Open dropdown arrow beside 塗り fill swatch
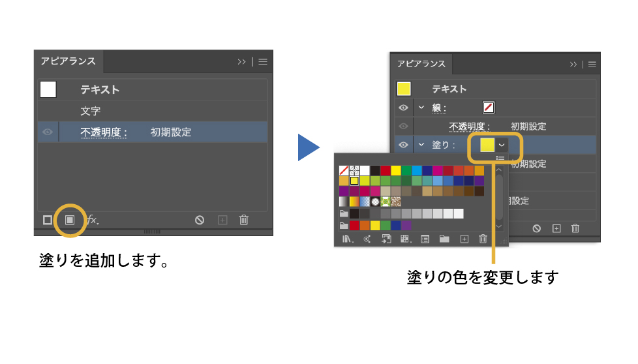The image size is (638, 364). coord(502,145)
